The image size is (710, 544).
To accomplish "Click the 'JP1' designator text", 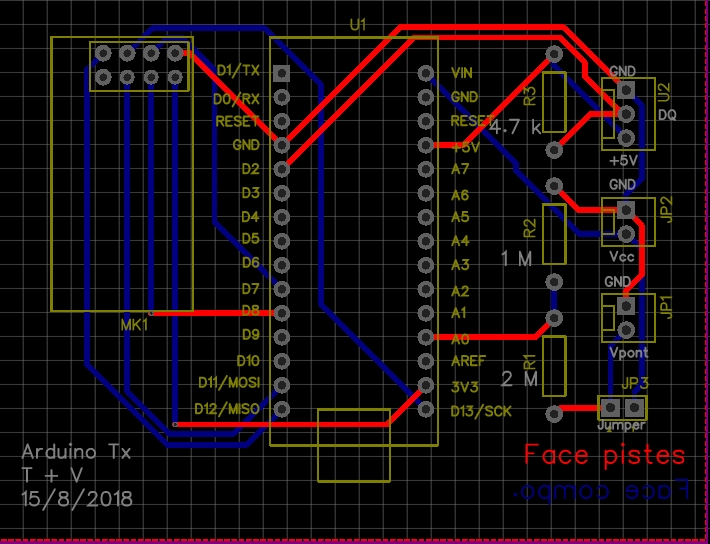I will (666, 307).
